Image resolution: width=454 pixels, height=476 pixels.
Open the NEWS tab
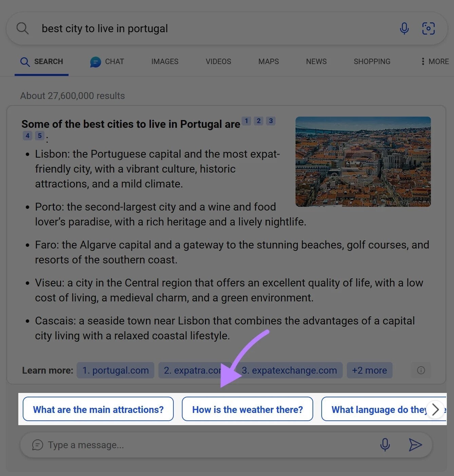[x=316, y=62]
